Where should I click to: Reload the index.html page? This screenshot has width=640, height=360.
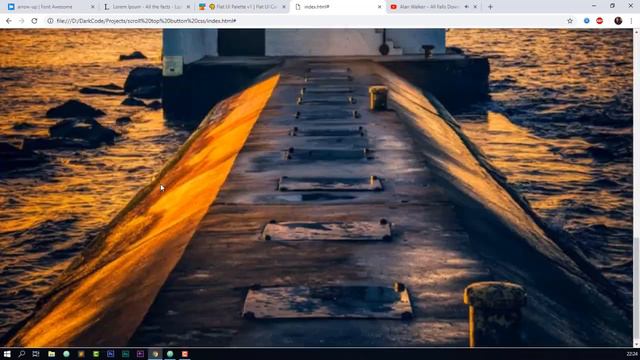[x=34, y=21]
